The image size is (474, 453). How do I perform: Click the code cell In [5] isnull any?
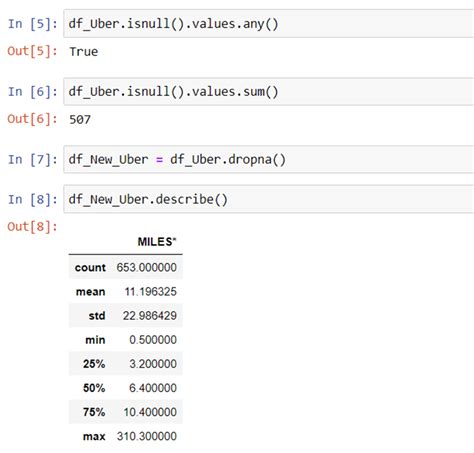(269, 24)
